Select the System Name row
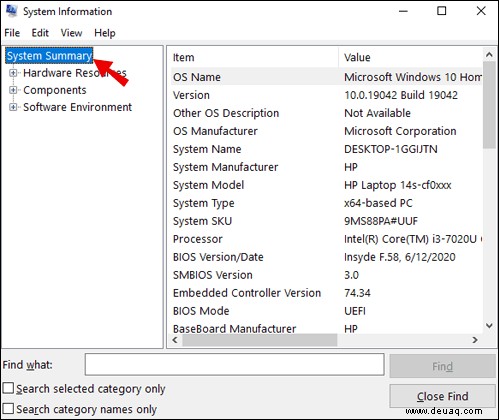499x420 pixels. coord(326,149)
